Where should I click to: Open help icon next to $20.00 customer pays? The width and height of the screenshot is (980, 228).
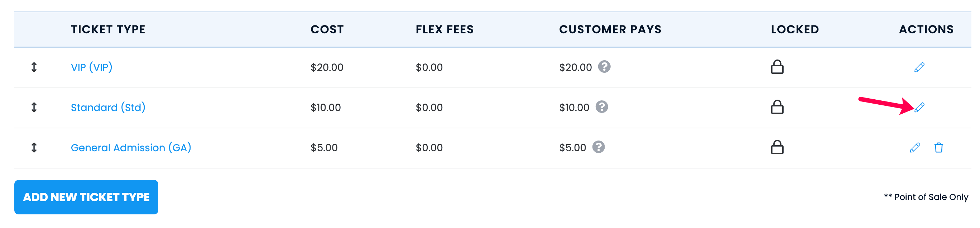click(604, 67)
